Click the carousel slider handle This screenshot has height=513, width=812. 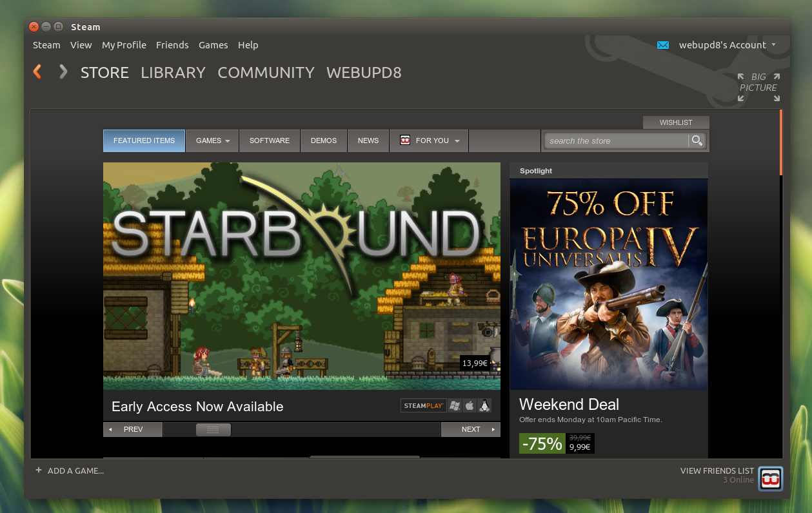(213, 429)
